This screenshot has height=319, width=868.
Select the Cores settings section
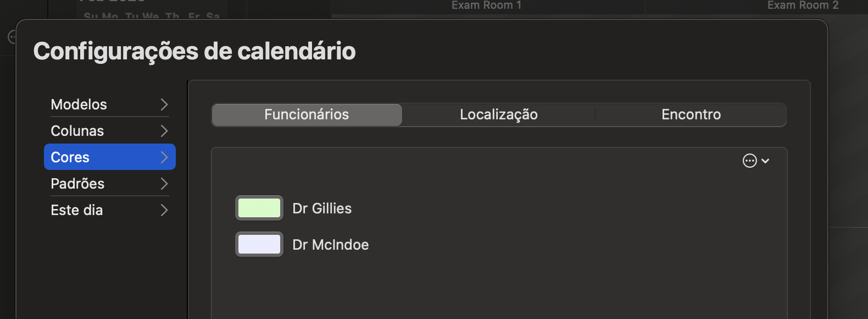coord(110,157)
